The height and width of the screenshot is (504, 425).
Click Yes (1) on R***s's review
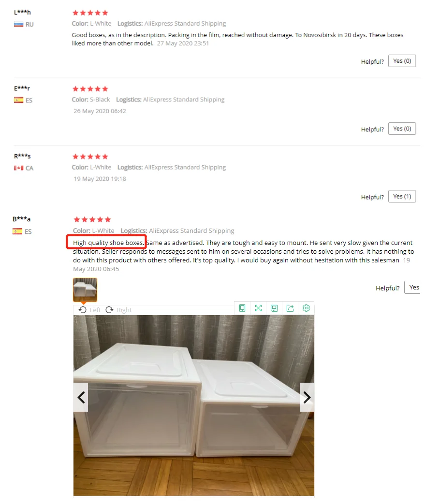click(402, 197)
